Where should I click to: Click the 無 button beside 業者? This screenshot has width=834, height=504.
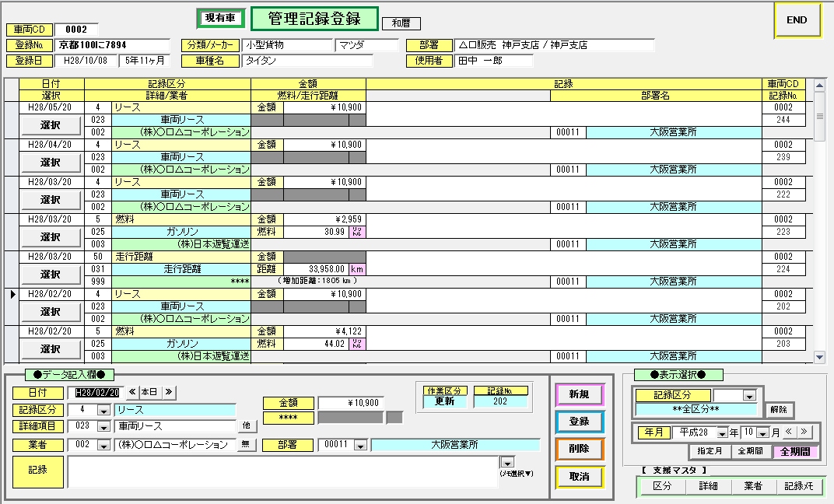coord(246,444)
